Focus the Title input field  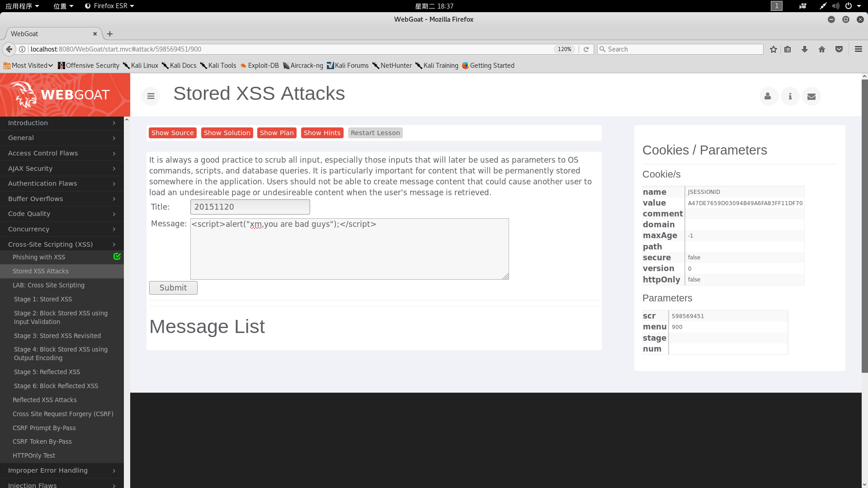tap(250, 207)
